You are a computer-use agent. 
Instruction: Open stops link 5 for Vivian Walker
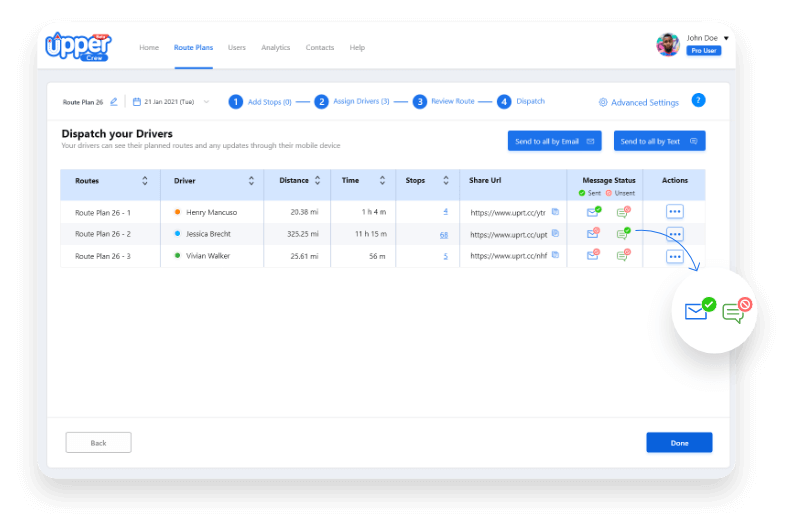pyautogui.click(x=446, y=256)
